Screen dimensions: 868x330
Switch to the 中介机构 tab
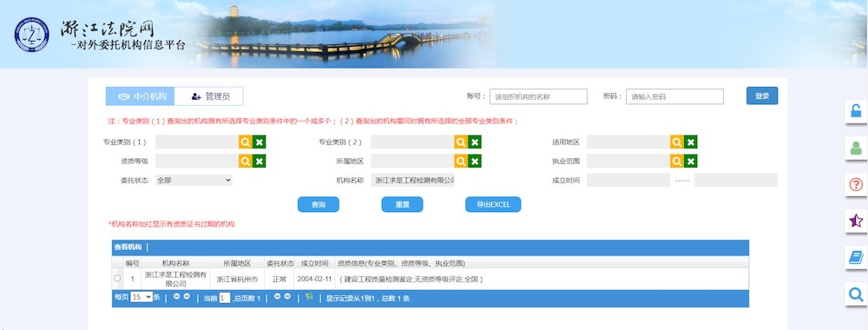pos(140,96)
